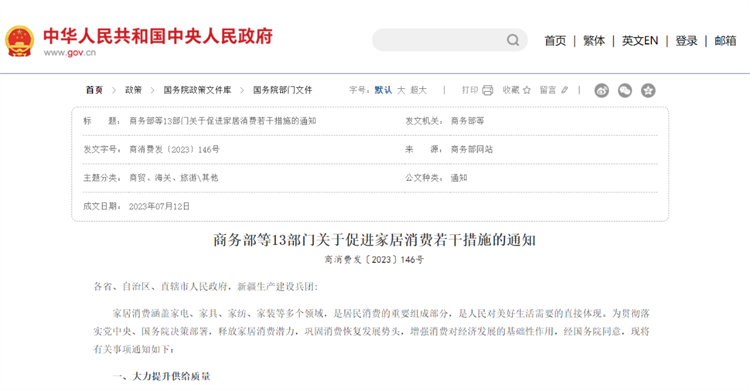Click the 收藏 favorite label
Viewport: 750px width, 391px height.
point(511,90)
